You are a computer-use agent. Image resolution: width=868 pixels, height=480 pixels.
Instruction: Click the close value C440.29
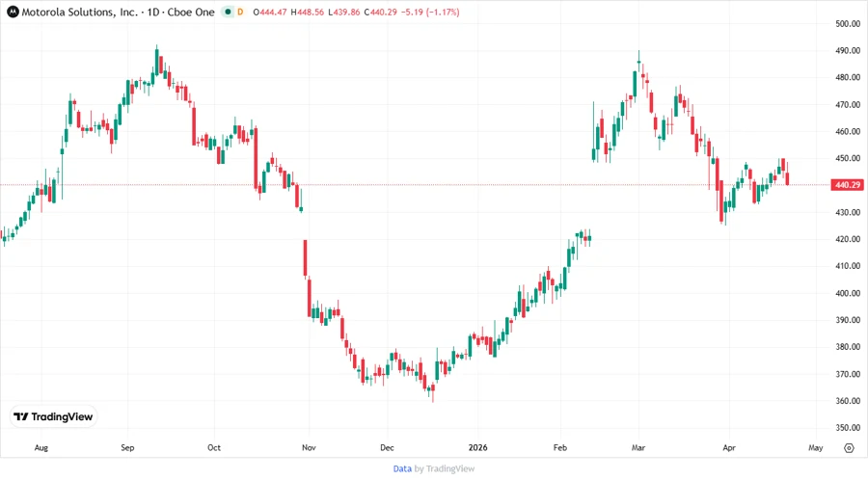[x=381, y=13]
